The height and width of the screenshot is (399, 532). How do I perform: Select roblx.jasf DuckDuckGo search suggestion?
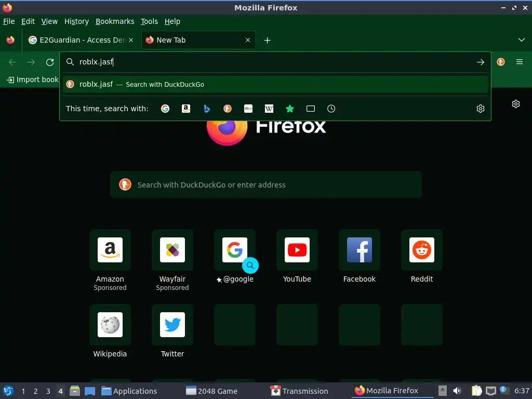point(275,85)
